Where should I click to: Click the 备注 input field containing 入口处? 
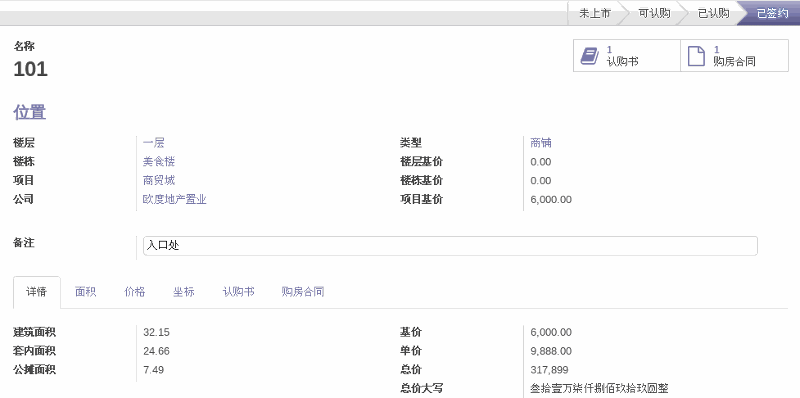pyautogui.click(x=450, y=246)
